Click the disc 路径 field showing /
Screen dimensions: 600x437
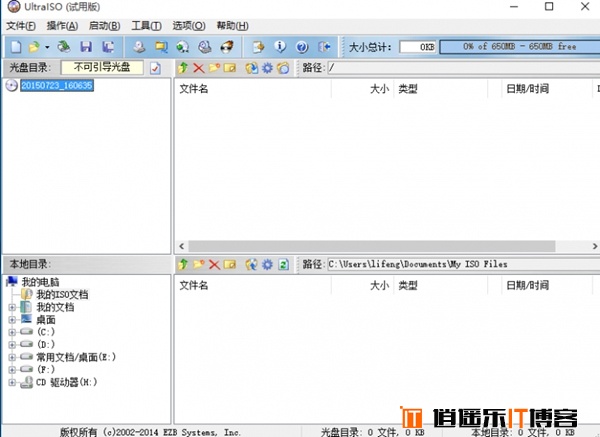coord(464,68)
